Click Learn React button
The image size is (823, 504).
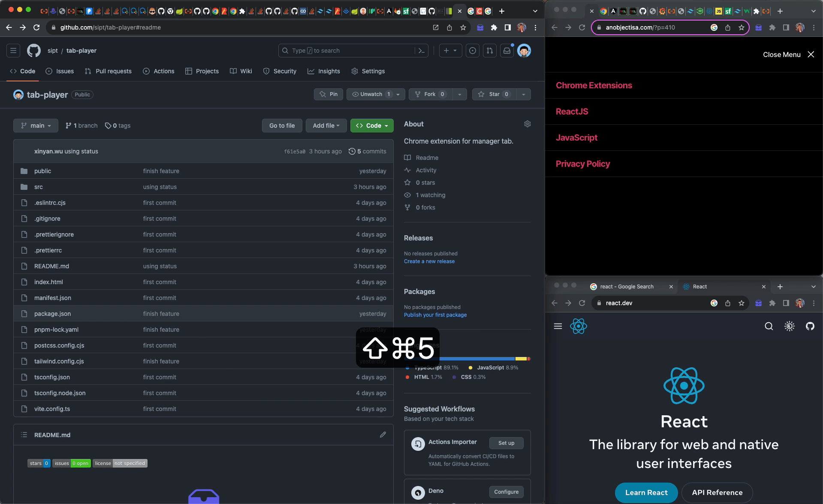pyautogui.click(x=646, y=492)
